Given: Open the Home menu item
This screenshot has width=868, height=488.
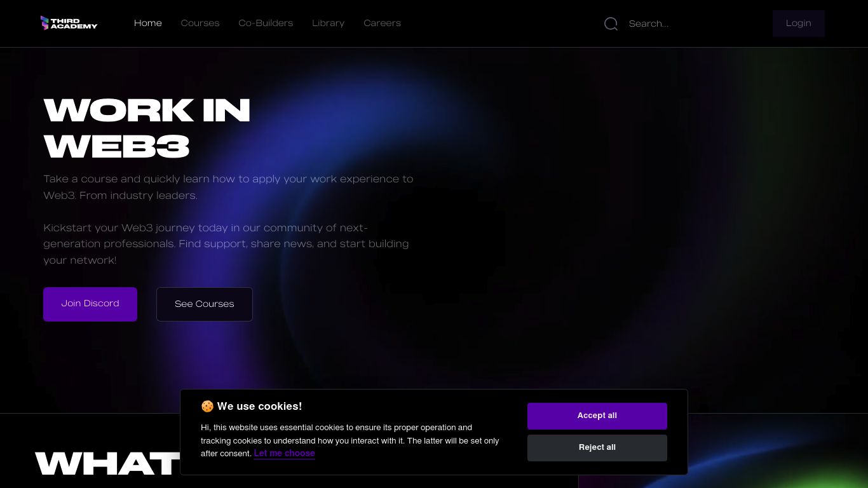Looking at the screenshot, I should [148, 24].
